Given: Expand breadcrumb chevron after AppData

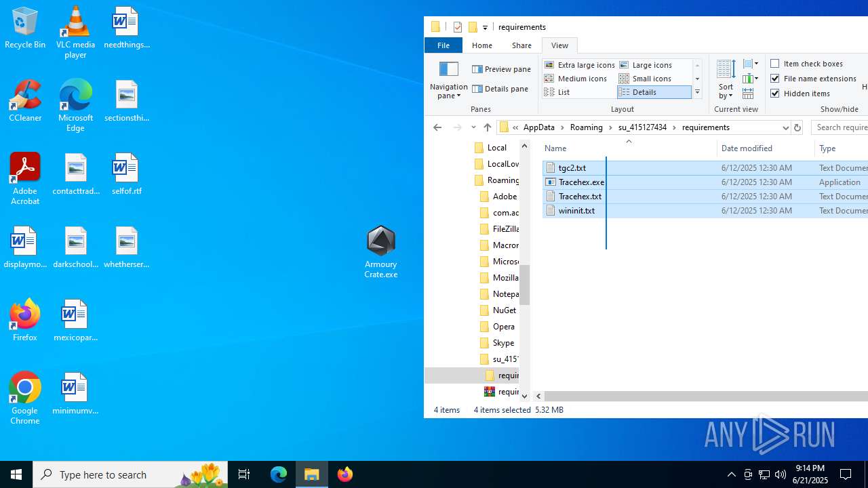Looking at the screenshot, I should (562, 127).
